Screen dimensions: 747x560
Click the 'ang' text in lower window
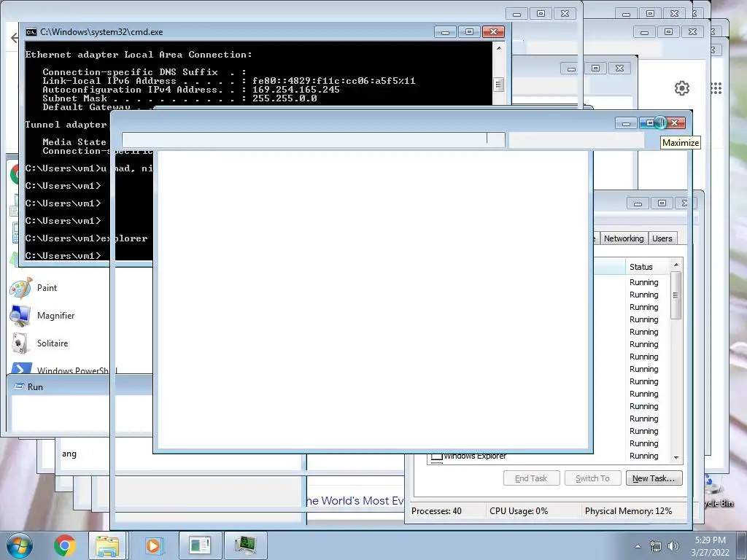[x=69, y=454]
